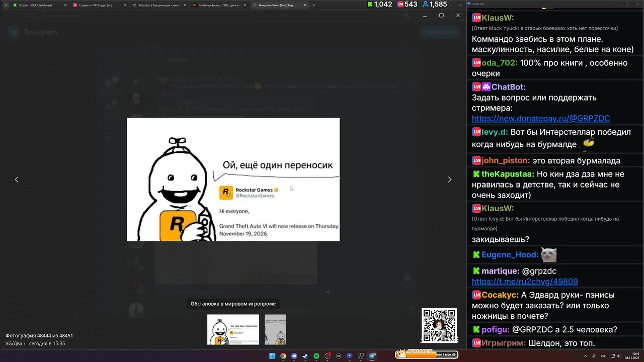Switch to the Pointauc auction tab
The image size is (644, 362).
point(159,5)
